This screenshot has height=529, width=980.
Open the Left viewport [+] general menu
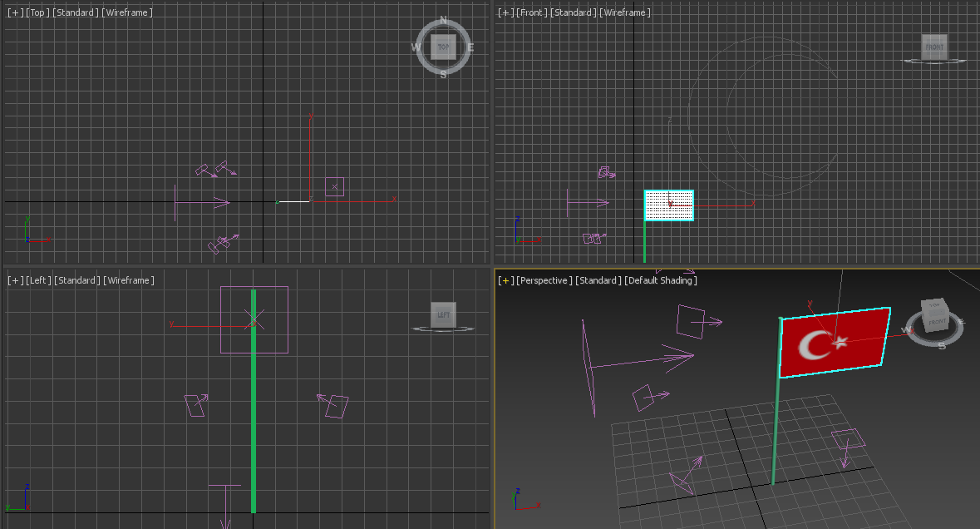[x=15, y=280]
